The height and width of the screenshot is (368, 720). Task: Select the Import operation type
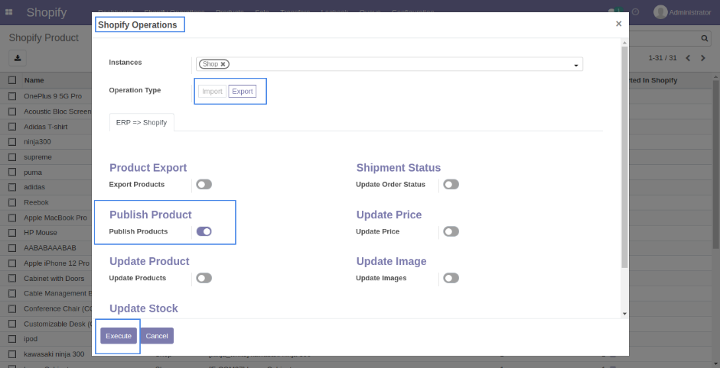tap(212, 91)
